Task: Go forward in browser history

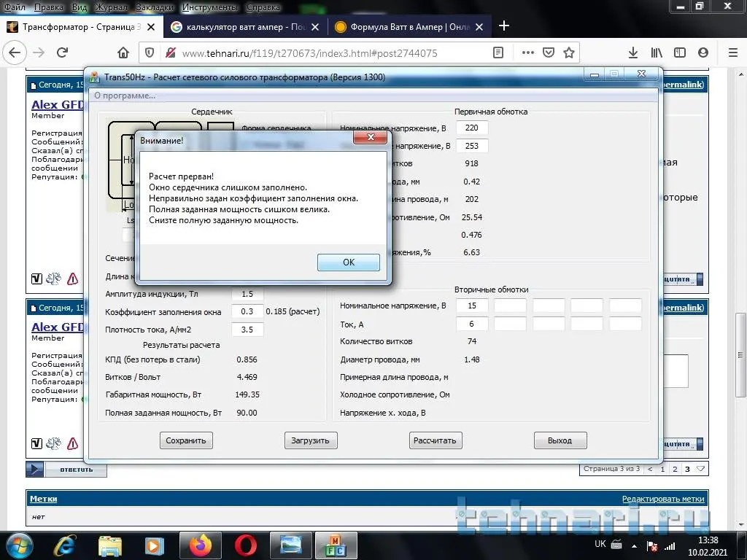Action: 39,52
